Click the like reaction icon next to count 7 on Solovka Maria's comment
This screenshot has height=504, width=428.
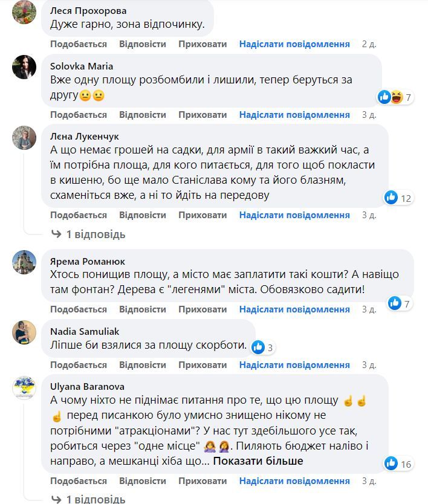[384, 95]
